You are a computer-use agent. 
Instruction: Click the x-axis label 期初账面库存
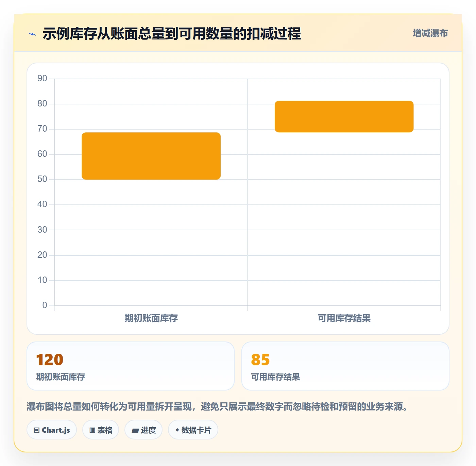tap(151, 318)
